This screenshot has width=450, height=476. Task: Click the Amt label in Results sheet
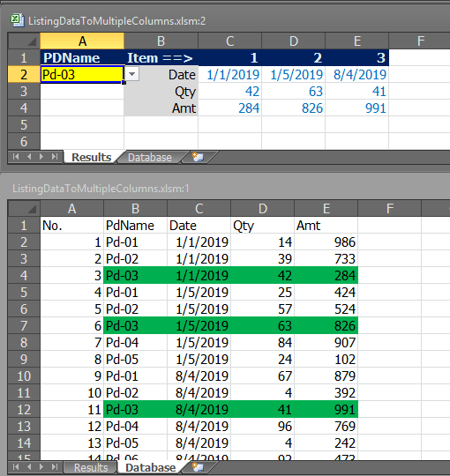tap(161, 108)
